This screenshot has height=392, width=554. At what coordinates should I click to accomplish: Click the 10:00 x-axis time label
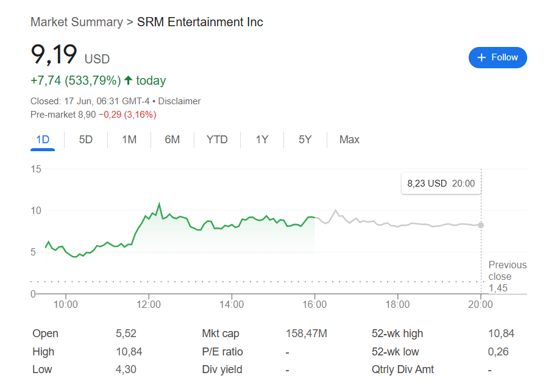[x=65, y=304]
